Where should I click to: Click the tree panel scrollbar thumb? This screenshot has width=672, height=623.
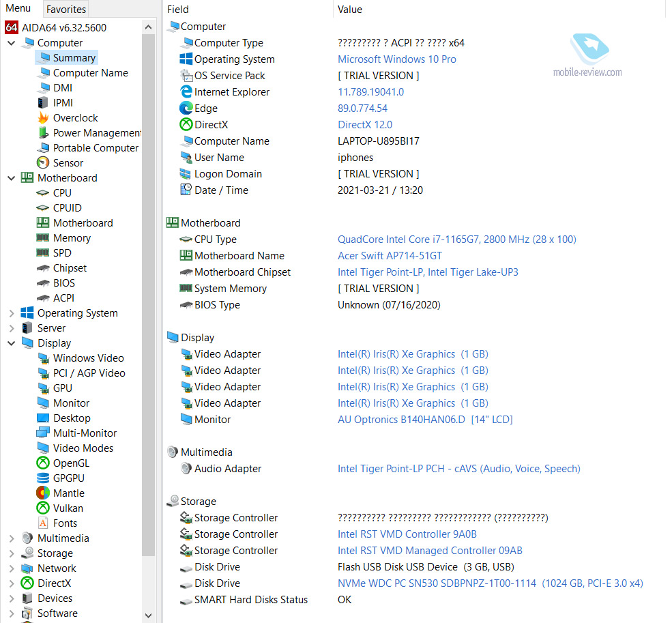pyautogui.click(x=148, y=295)
